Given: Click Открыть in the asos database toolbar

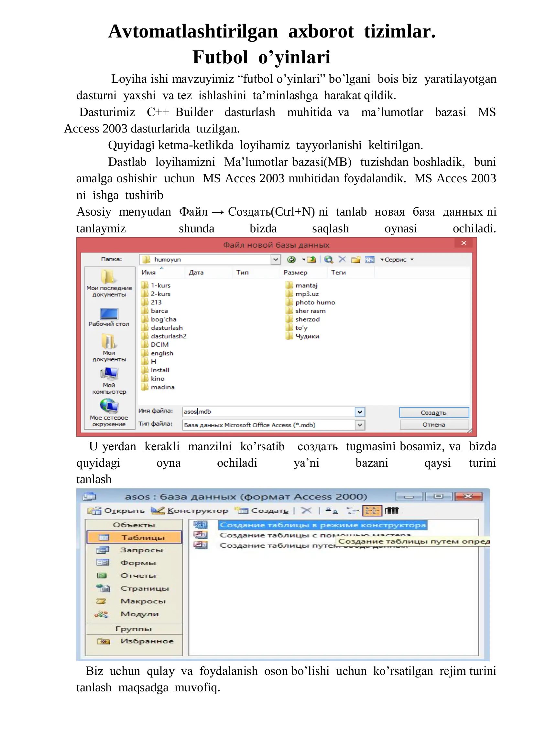Looking at the screenshot, I should pos(116,511).
